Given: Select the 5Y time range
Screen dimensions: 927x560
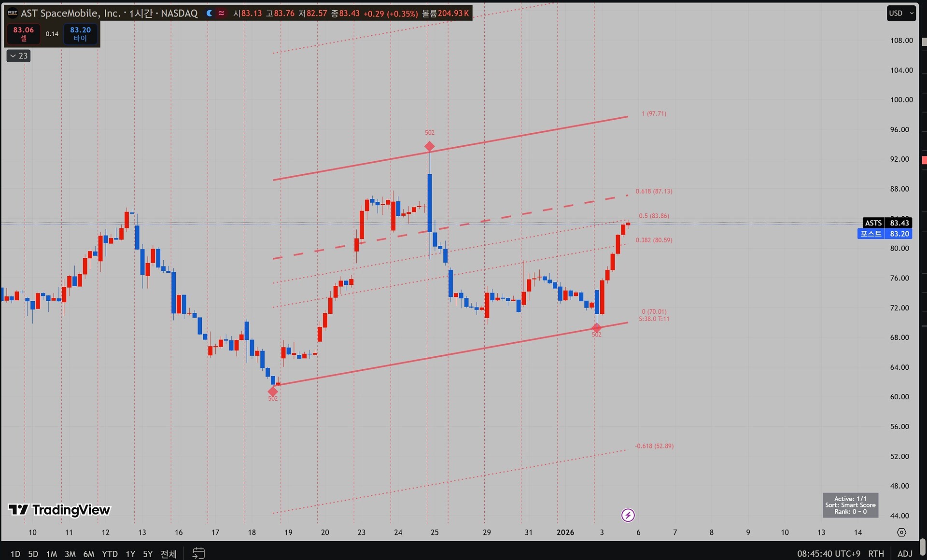Looking at the screenshot, I should pos(148,554).
